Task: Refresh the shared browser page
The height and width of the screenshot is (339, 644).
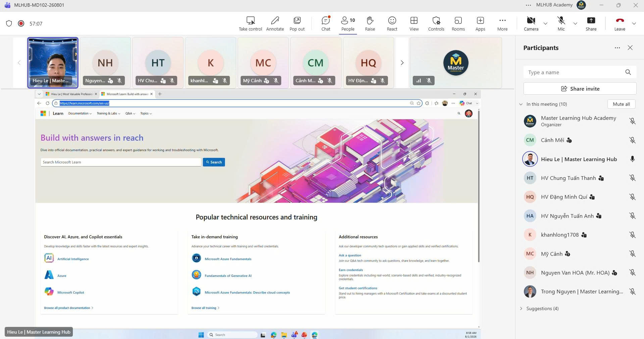Action: click(47, 103)
